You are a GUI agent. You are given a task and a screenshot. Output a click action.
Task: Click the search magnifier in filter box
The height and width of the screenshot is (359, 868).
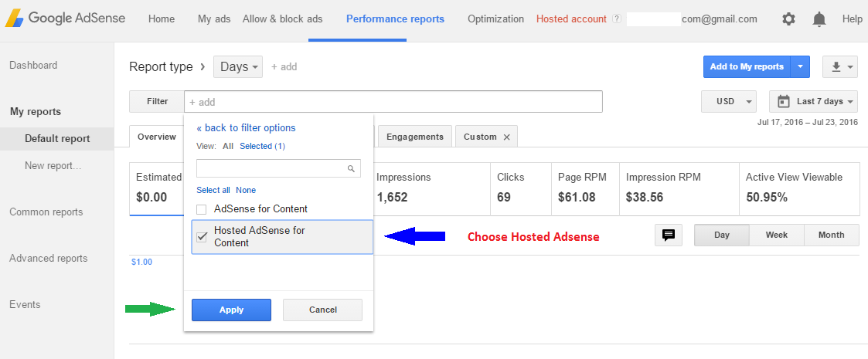(x=351, y=169)
